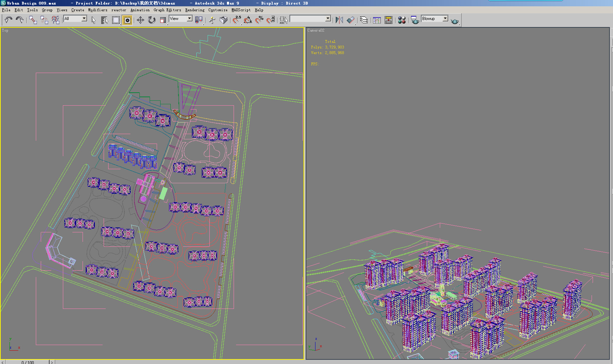Select the Bind to Space Warp tool
The image size is (613, 364).
click(x=56, y=20)
